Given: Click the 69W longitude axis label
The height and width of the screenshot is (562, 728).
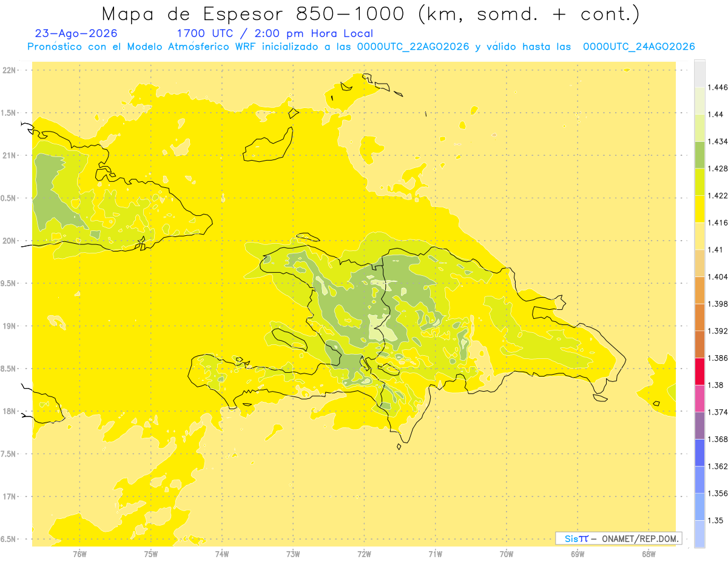Looking at the screenshot, I should 578,554.
